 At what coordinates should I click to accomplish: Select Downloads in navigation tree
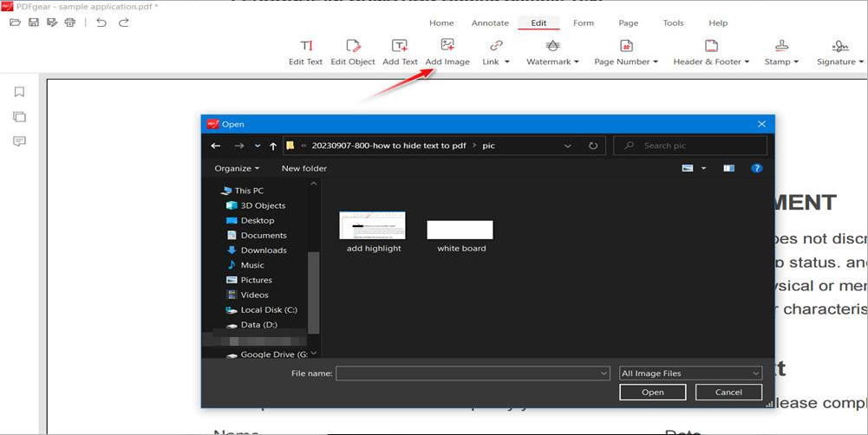(x=257, y=250)
